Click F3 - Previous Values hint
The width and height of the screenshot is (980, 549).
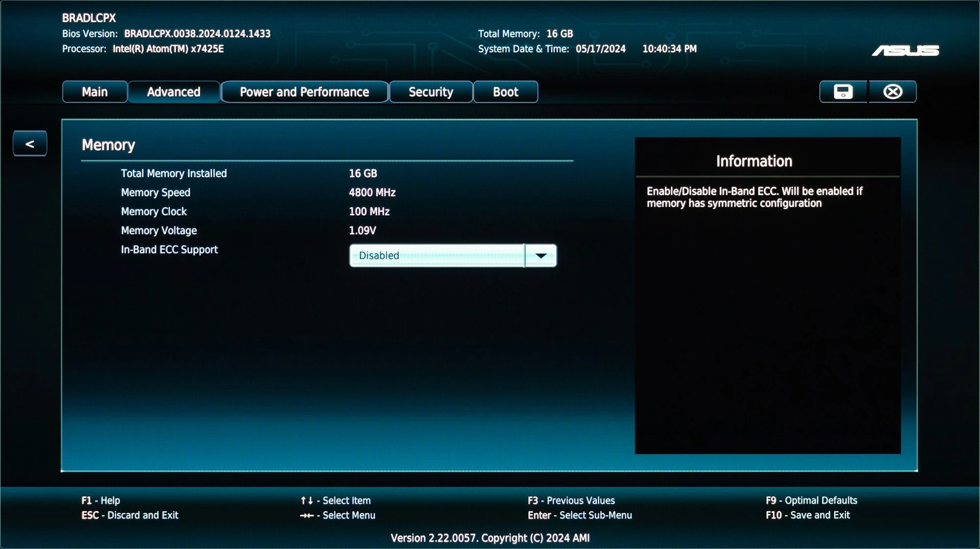572,500
